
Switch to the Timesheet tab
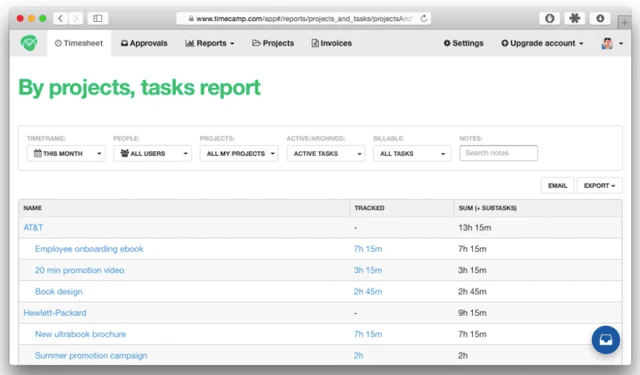coord(79,43)
